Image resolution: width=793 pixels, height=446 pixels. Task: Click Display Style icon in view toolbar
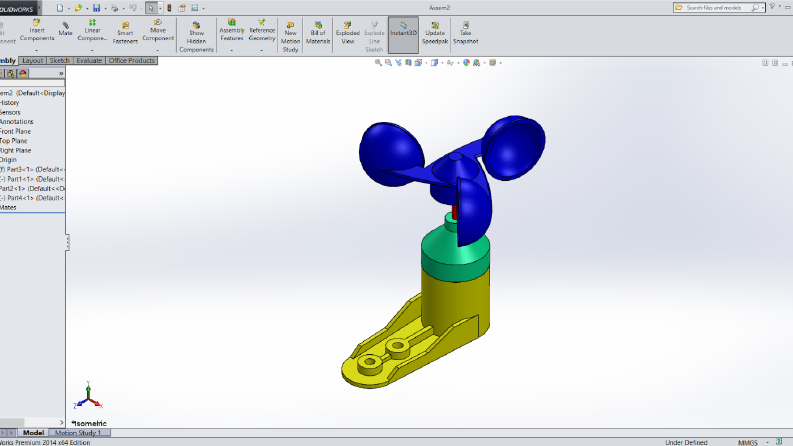tap(434, 63)
